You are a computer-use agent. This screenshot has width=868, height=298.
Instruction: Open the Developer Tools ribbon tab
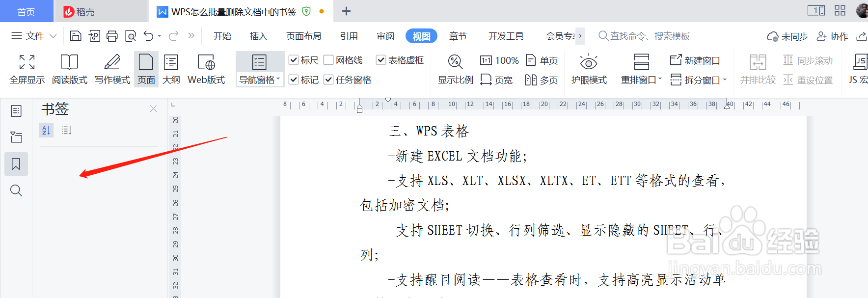pos(506,36)
